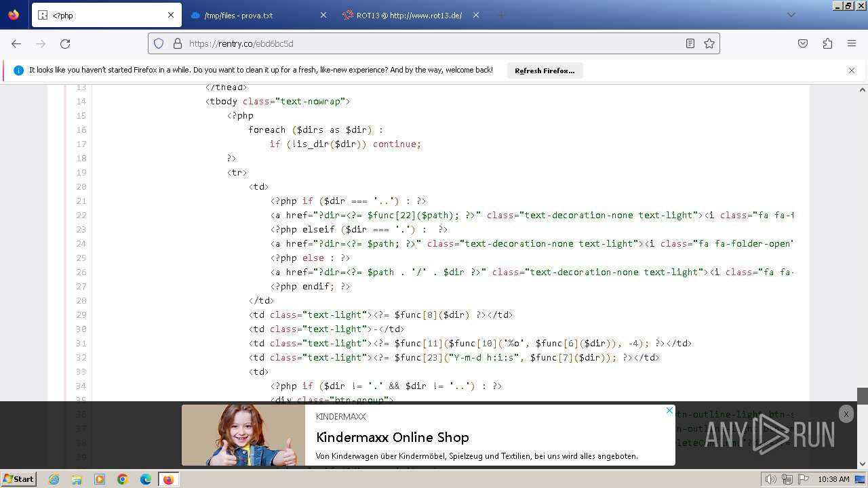Screen dimensions: 868x488
Task: Launch Chrome from the taskbar
Action: click(123, 479)
